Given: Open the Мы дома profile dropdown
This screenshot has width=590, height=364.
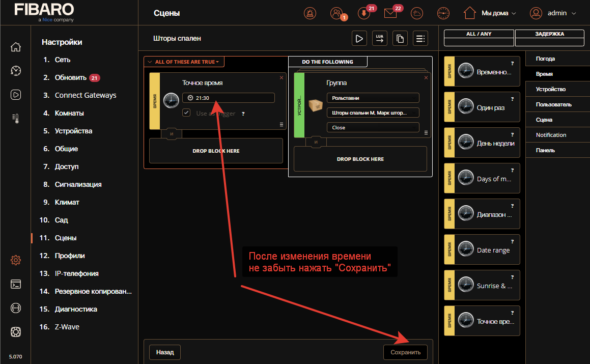Looking at the screenshot, I should pyautogui.click(x=490, y=13).
